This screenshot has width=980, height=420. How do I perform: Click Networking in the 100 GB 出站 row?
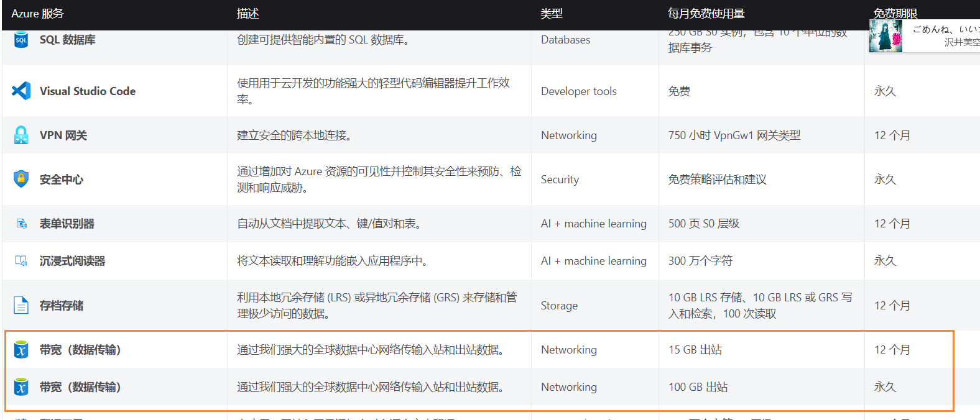coord(569,387)
